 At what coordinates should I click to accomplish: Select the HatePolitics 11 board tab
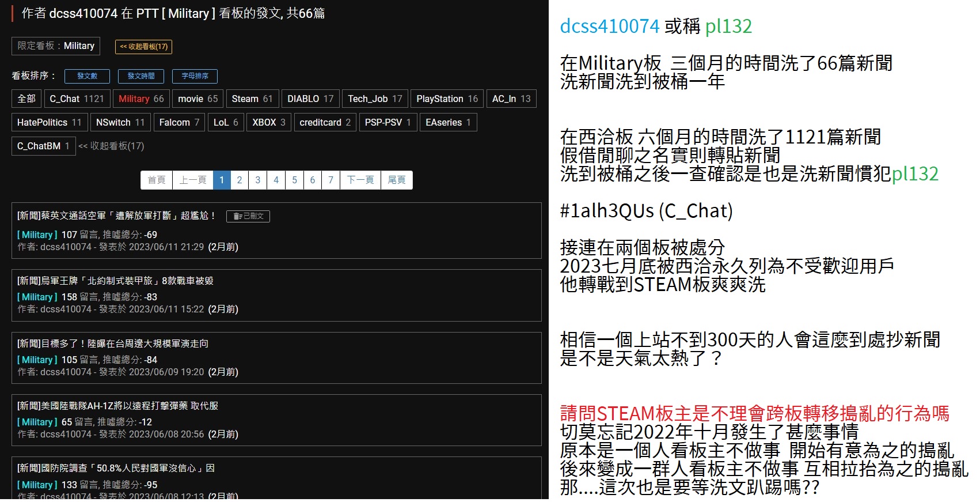coord(50,122)
